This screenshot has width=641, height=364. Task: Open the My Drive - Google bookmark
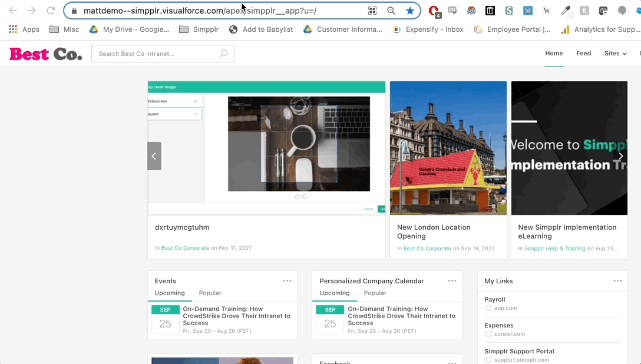tap(129, 29)
